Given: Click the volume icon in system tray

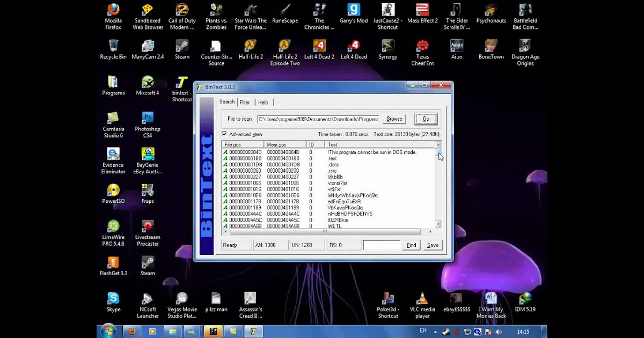Looking at the screenshot, I should pyautogui.click(x=499, y=332).
